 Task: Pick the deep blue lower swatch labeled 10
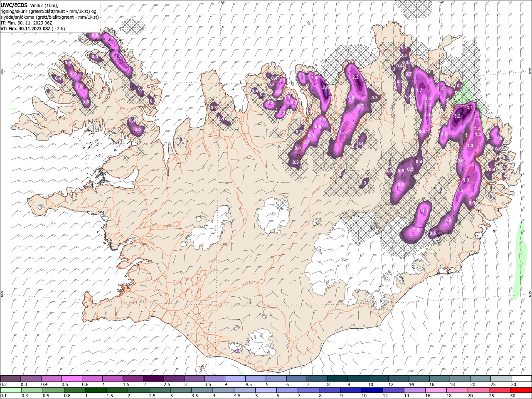372,390
